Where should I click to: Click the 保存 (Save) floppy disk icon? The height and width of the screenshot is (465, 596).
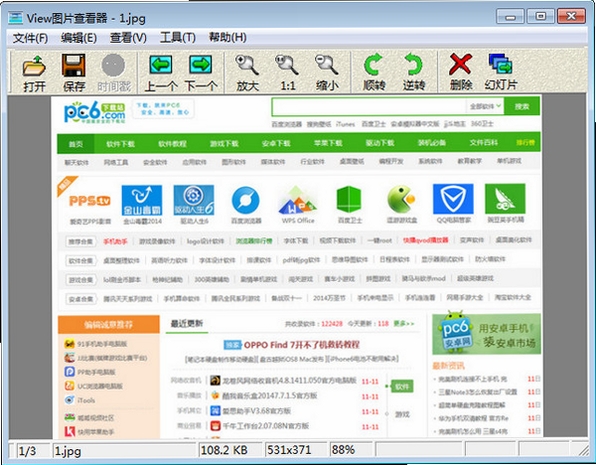pyautogui.click(x=73, y=65)
